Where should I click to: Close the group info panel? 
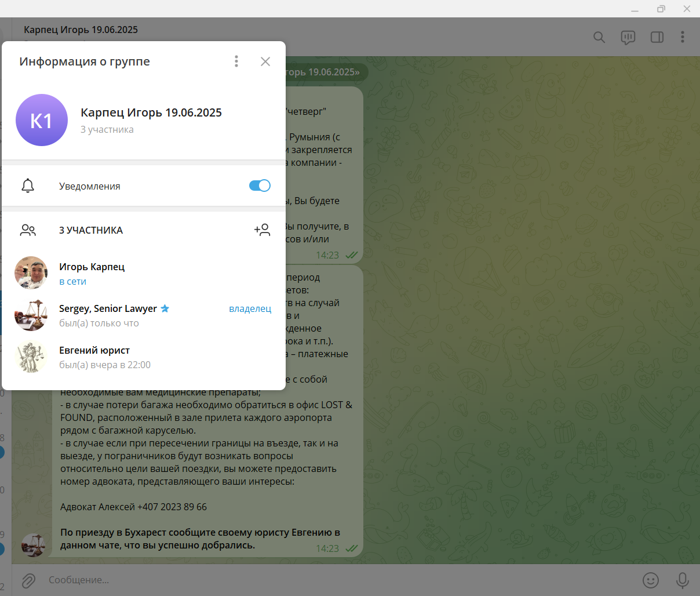(x=265, y=61)
